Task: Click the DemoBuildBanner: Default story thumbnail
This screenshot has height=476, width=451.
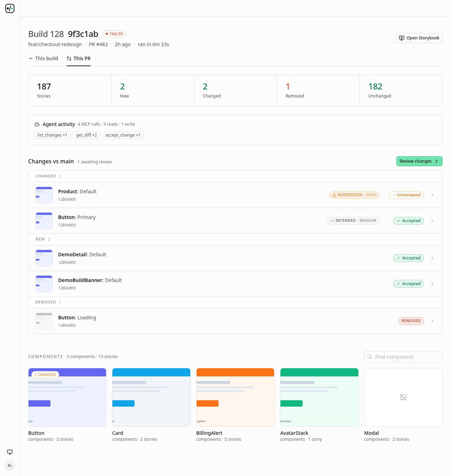Action: click(44, 284)
